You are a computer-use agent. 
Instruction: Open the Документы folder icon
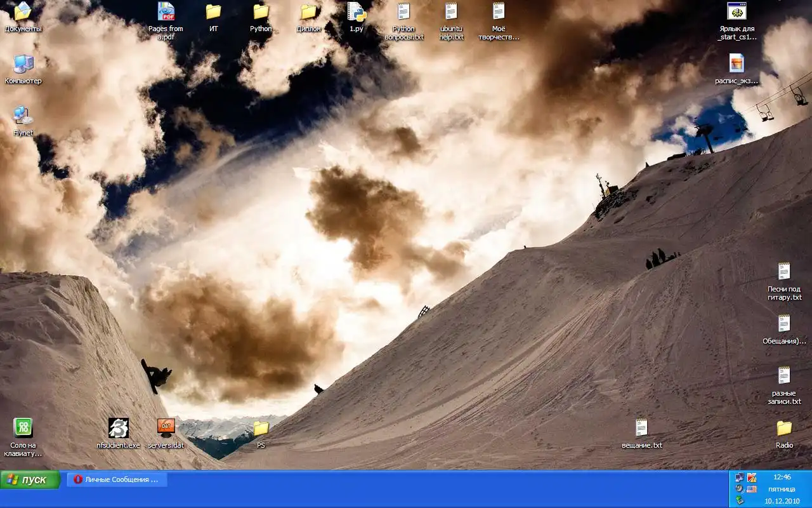23,12
